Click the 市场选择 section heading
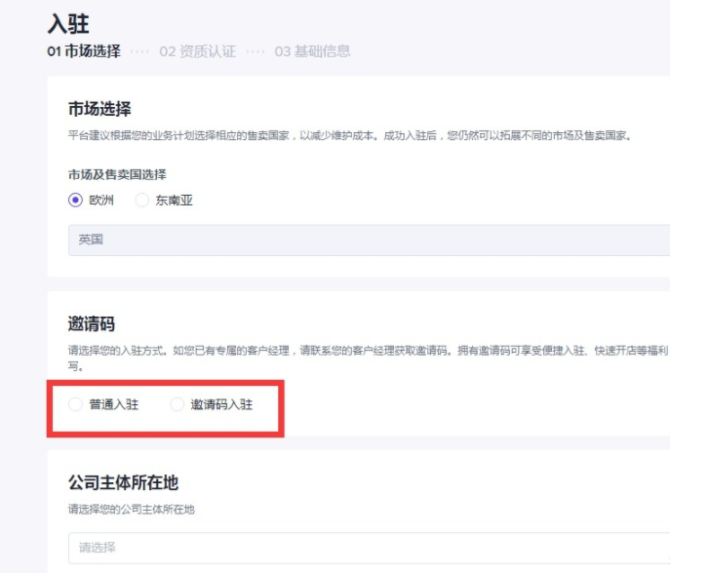The image size is (710, 579). pos(99,108)
